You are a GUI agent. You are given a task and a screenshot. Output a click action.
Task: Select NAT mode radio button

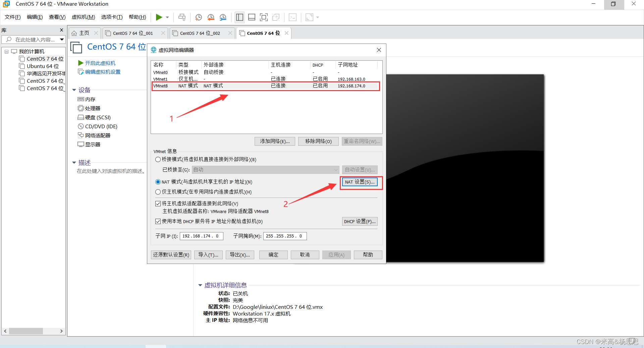[158, 182]
